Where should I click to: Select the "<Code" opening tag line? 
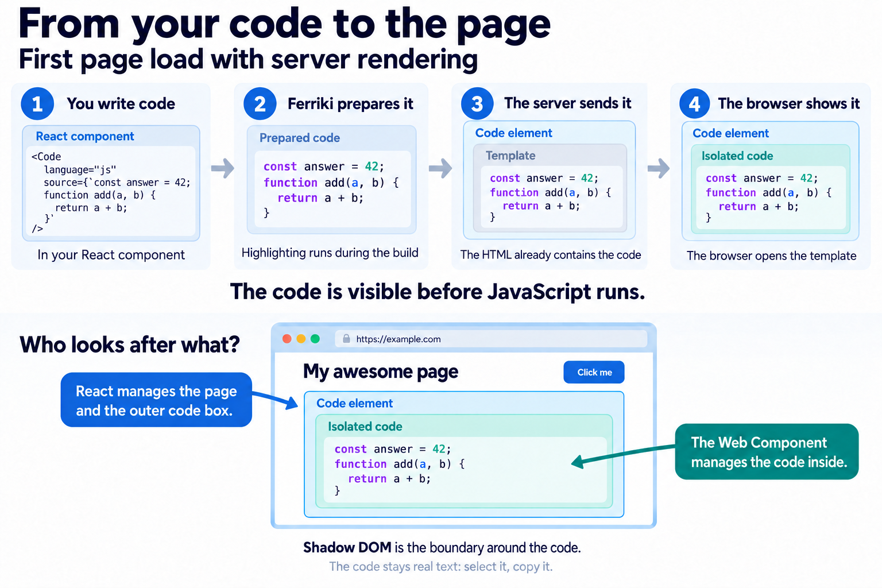(46, 156)
